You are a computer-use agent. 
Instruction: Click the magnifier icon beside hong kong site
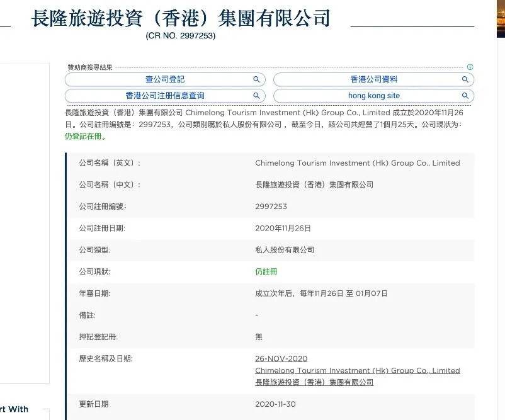point(465,96)
